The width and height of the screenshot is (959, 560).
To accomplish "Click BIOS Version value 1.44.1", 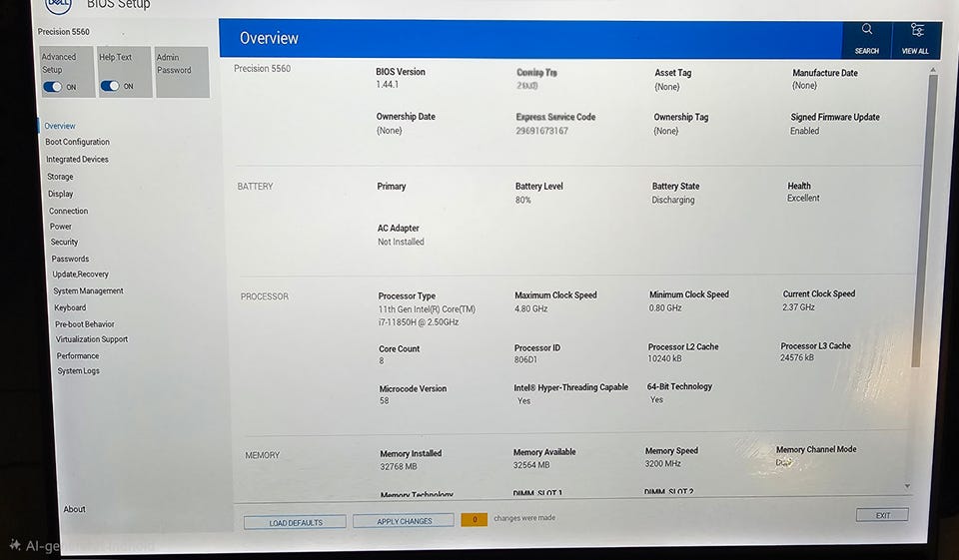I will tap(388, 85).
